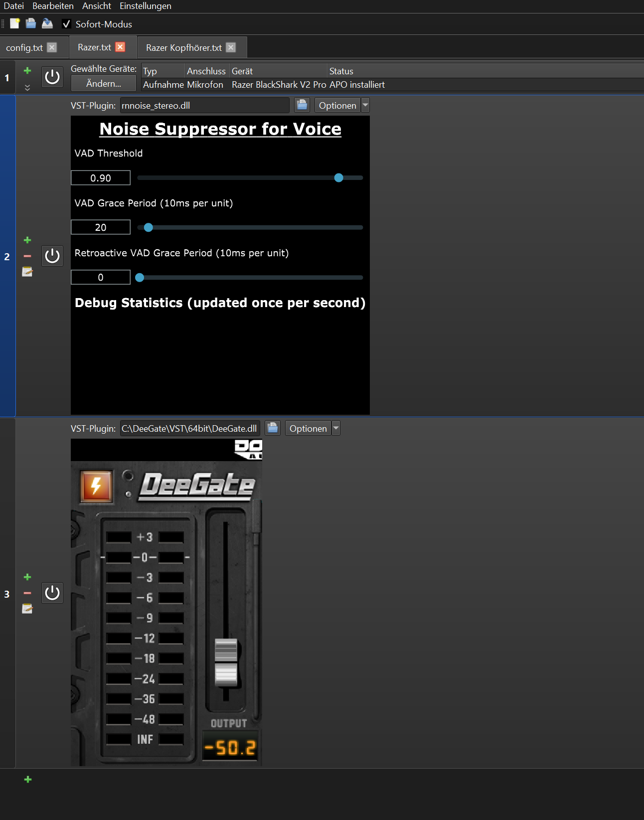Open the Bearbeiten menu
Viewport: 644px width, 820px height.
coord(53,6)
